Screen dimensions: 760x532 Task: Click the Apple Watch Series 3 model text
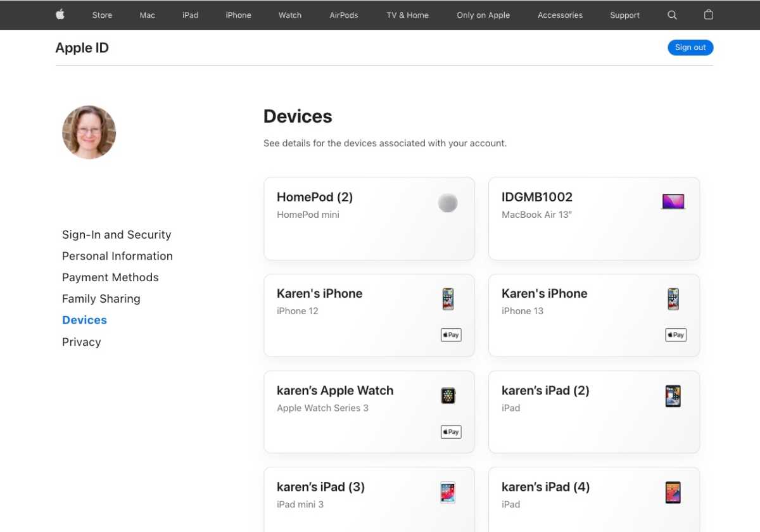coord(322,408)
